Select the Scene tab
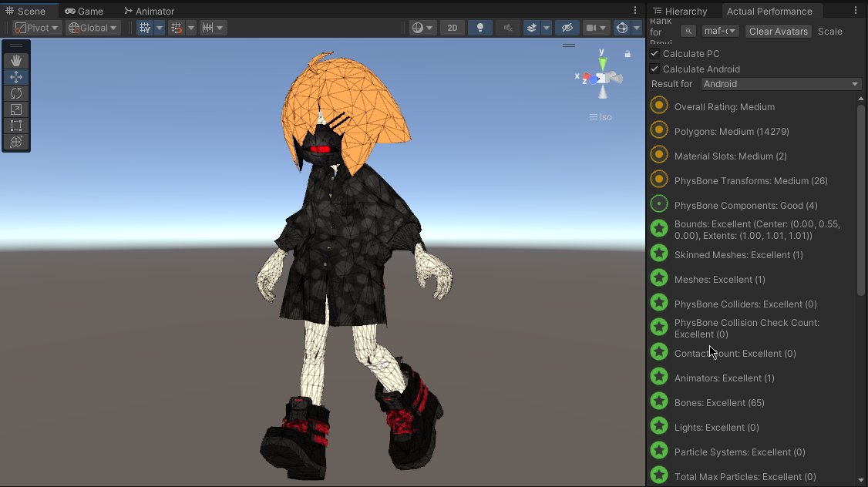 tap(25, 11)
